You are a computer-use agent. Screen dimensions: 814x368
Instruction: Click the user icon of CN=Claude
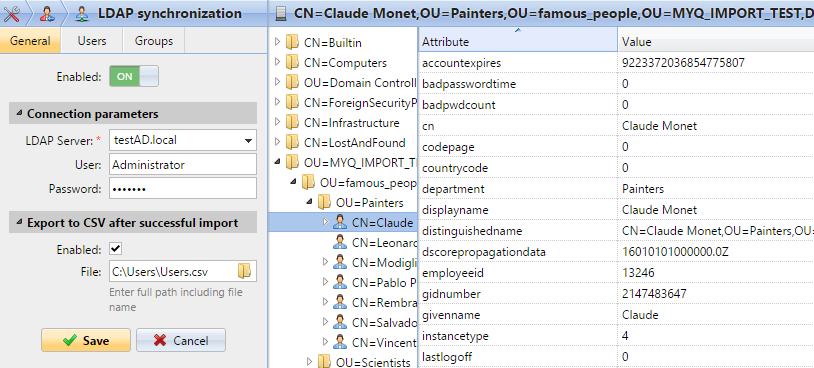tap(340, 222)
